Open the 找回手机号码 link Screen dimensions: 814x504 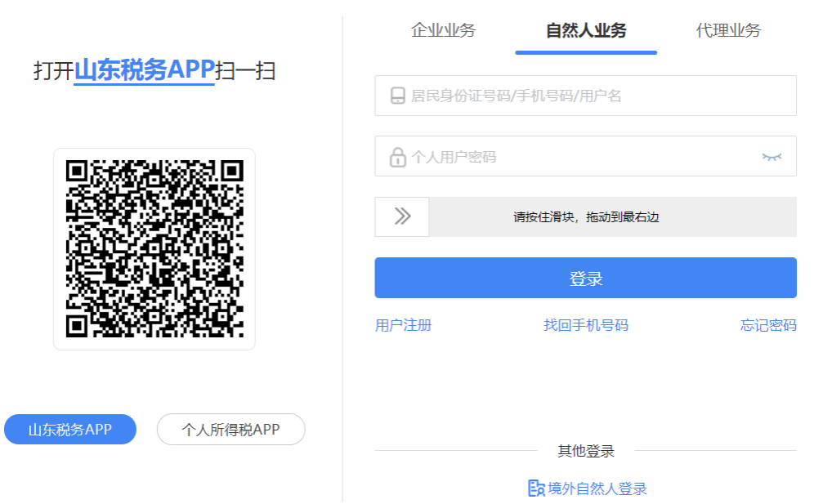coord(586,325)
